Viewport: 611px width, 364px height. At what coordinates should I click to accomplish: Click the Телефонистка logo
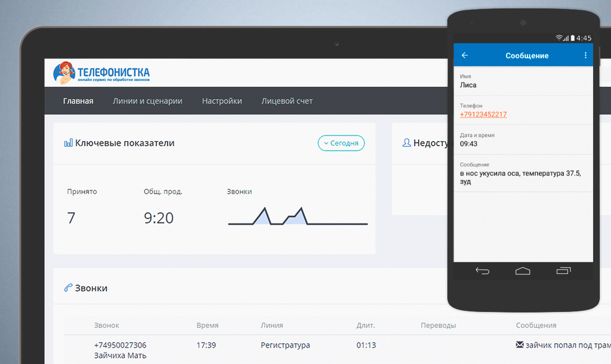101,73
